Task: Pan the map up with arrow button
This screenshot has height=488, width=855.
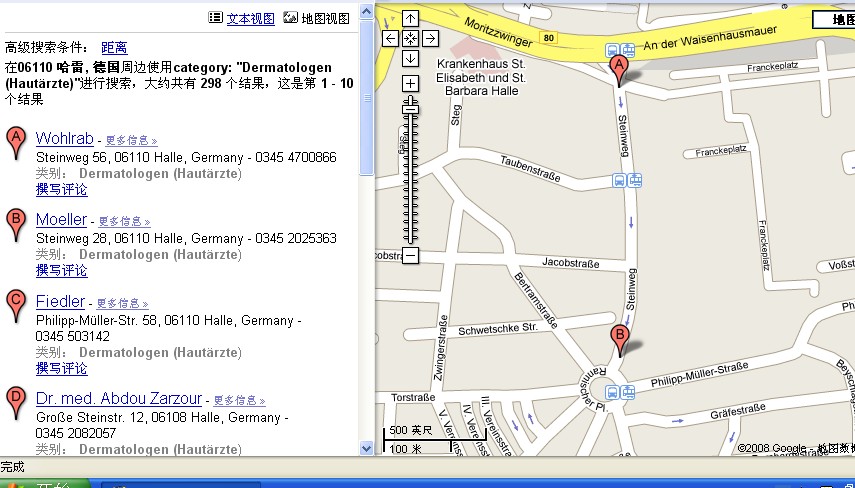Action: pos(411,19)
